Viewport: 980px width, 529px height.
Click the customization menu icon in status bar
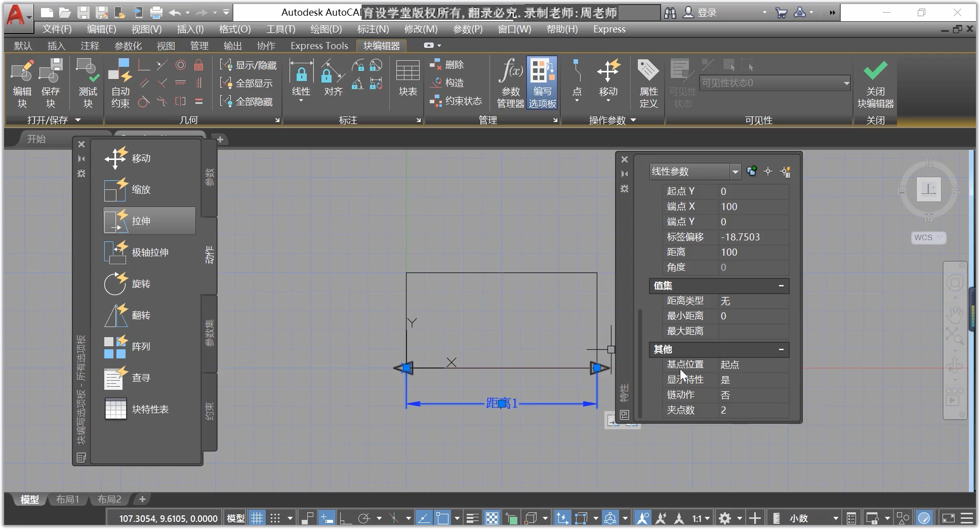tap(967, 518)
